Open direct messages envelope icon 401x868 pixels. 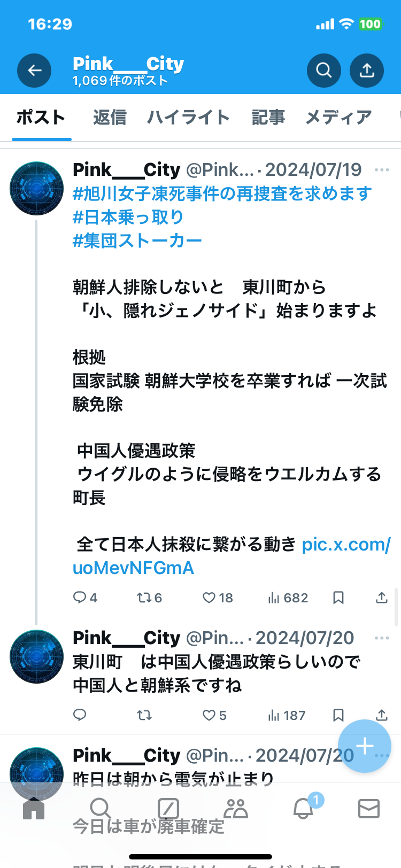pos(368,809)
